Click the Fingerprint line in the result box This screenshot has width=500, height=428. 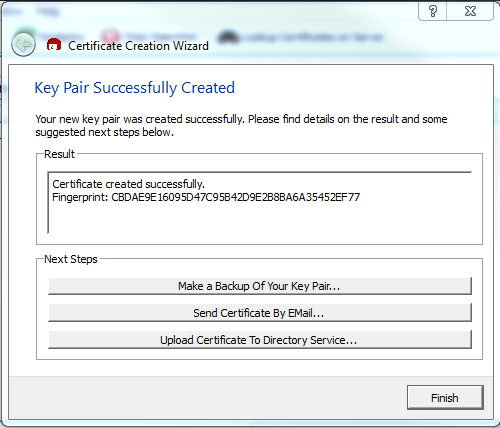coord(206,197)
